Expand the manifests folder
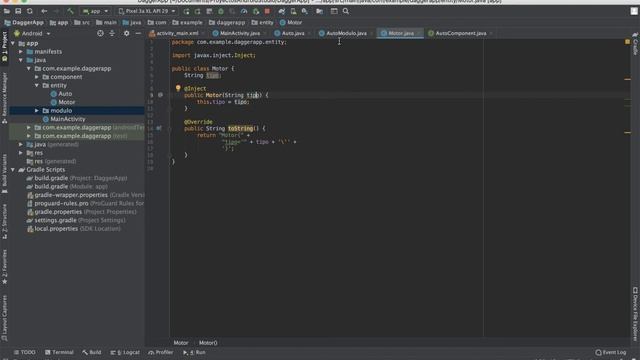Viewport: 640px width, 360px height. click(21, 52)
